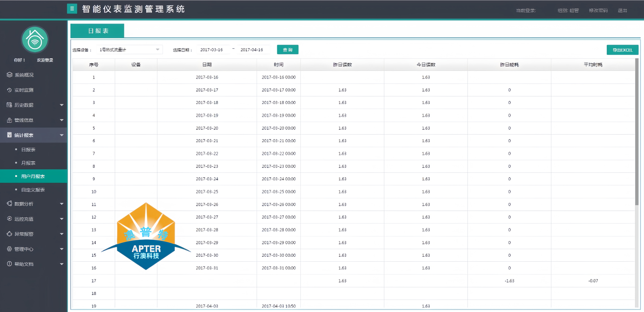Image resolution: width=644 pixels, height=312 pixels.
Task: Click the 序号 column header
Action: 93,65
